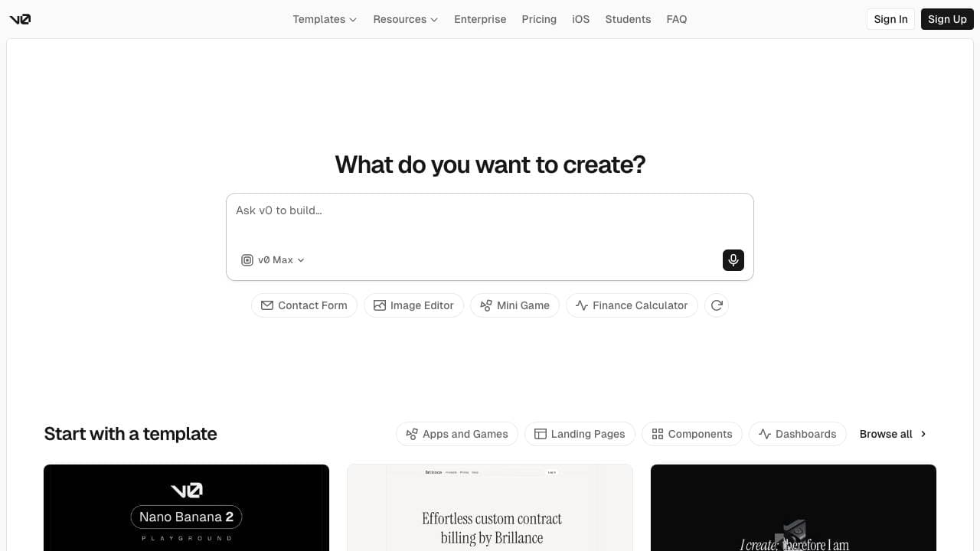Open the Pricing page
This screenshot has height=551, width=980.
pyautogui.click(x=539, y=19)
